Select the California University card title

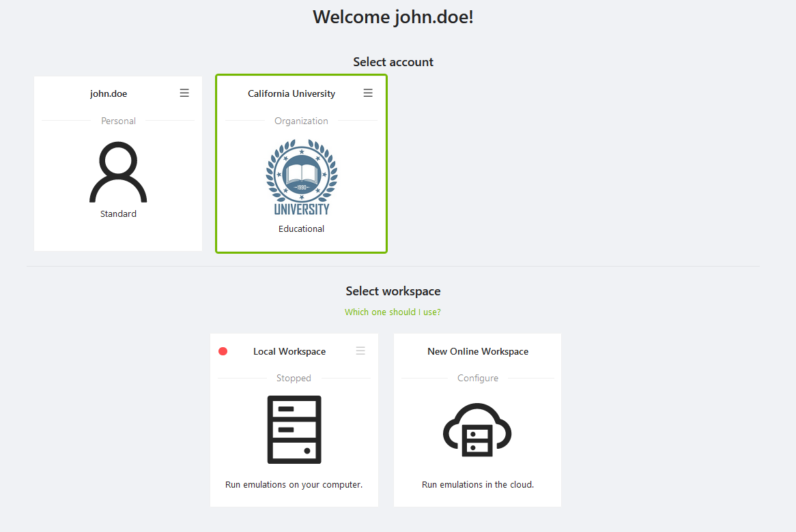pyautogui.click(x=292, y=94)
